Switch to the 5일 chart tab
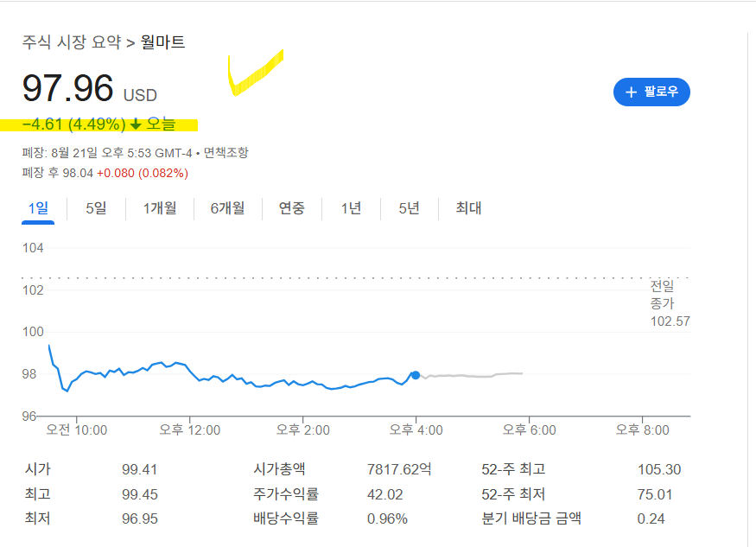The image size is (756, 547). click(96, 208)
